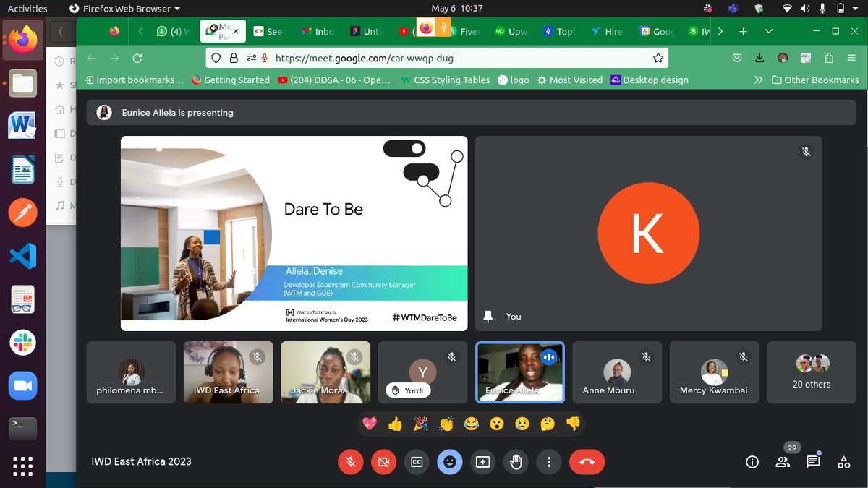
Task: Enable closed captions
Action: 417,461
